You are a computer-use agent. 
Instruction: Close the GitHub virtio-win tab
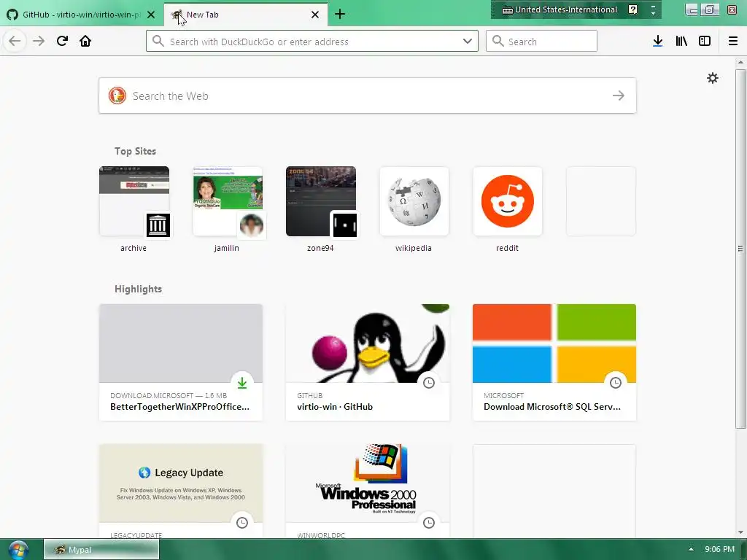click(x=151, y=15)
